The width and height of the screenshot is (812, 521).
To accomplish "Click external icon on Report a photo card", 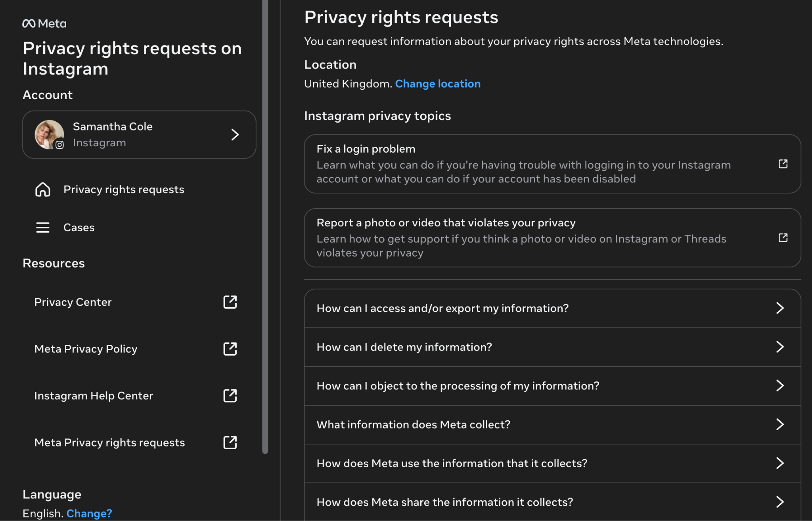I will [x=783, y=238].
